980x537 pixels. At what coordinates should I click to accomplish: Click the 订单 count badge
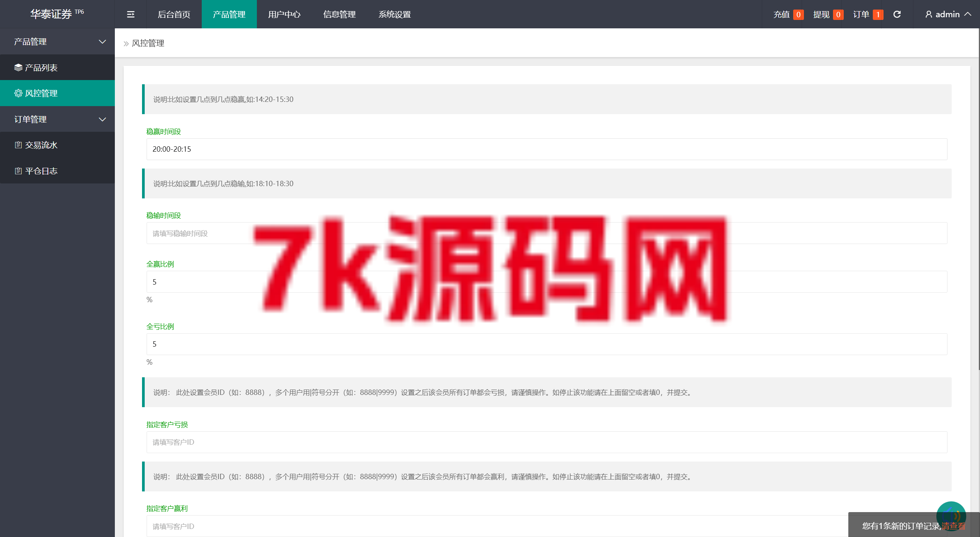click(878, 15)
